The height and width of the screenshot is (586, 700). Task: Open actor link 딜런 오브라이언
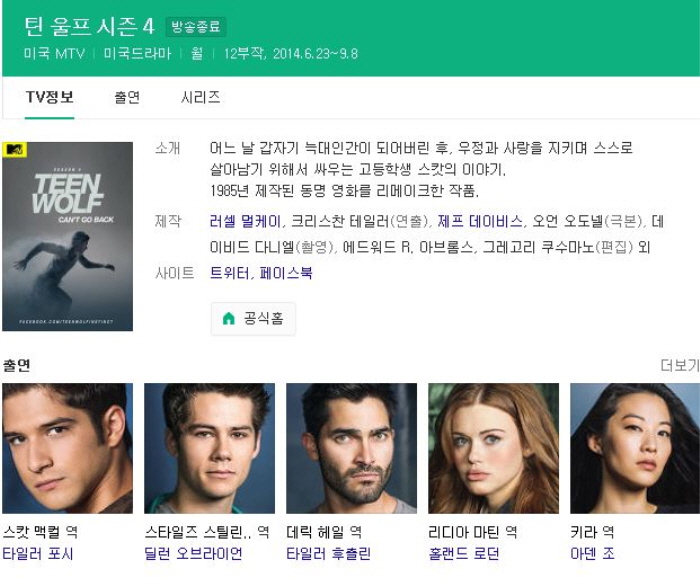coord(194,554)
